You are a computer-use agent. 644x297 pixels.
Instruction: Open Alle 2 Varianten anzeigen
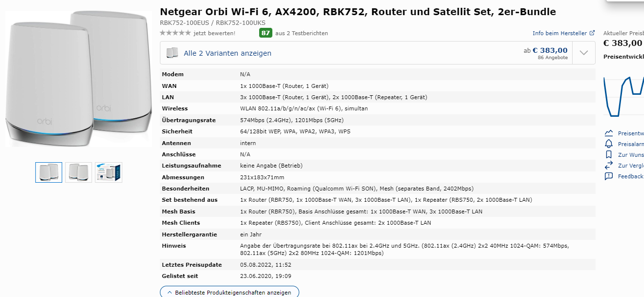[x=227, y=53]
